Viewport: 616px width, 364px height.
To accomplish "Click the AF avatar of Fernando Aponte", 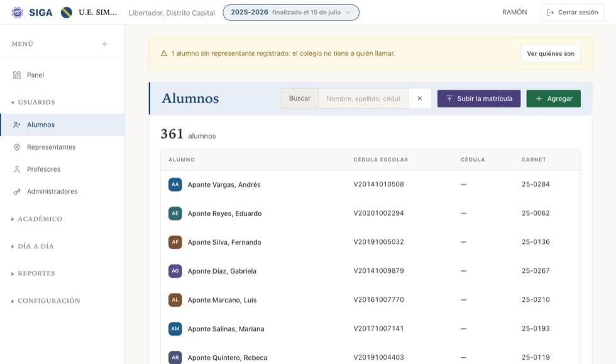I will coord(175,242).
